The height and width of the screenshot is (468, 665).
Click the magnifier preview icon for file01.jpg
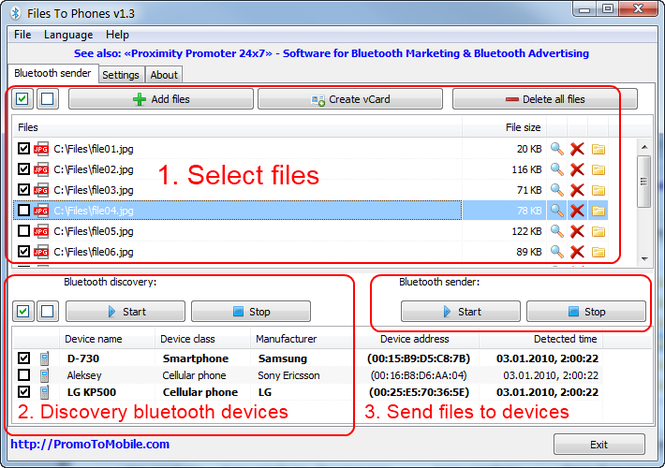click(x=557, y=148)
